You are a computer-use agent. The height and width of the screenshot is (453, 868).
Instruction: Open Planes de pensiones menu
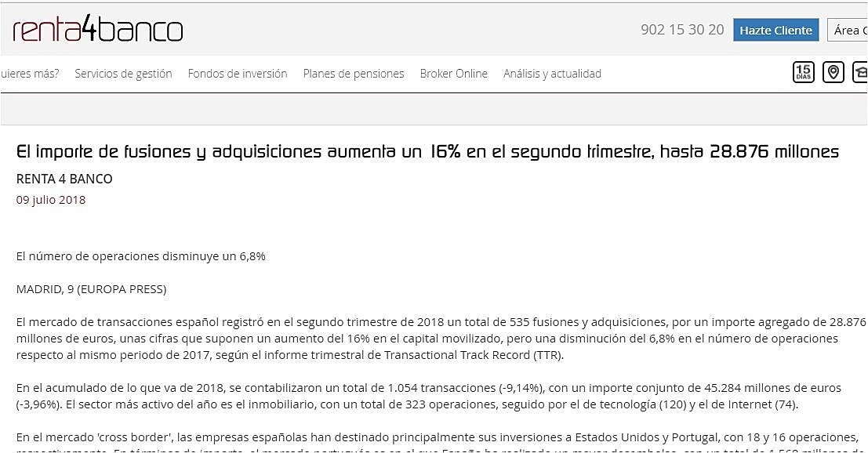pyautogui.click(x=354, y=74)
